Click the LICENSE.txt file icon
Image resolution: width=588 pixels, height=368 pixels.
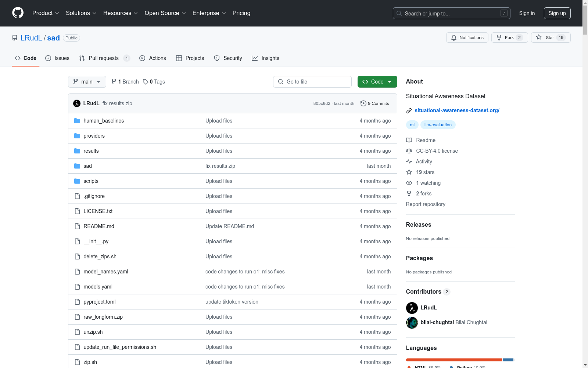pyautogui.click(x=77, y=211)
